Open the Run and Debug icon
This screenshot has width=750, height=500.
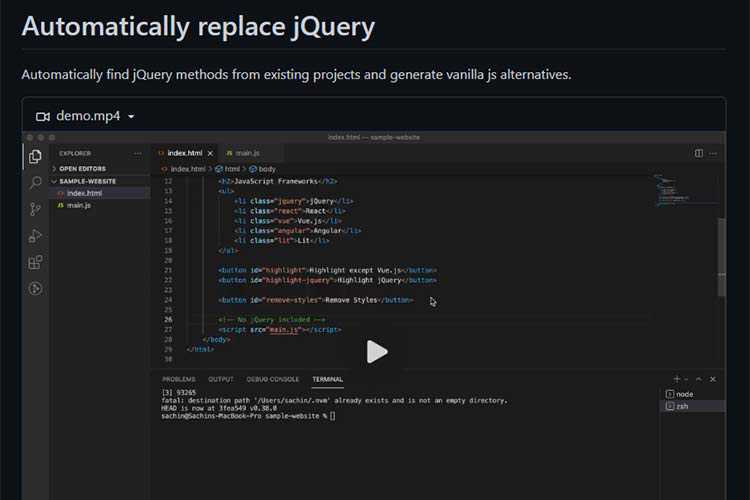coord(36,236)
